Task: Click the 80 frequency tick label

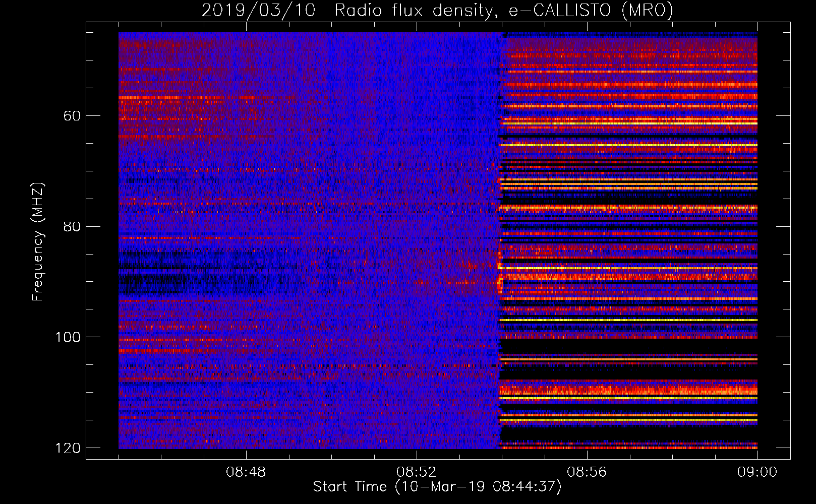Action: tap(72, 226)
